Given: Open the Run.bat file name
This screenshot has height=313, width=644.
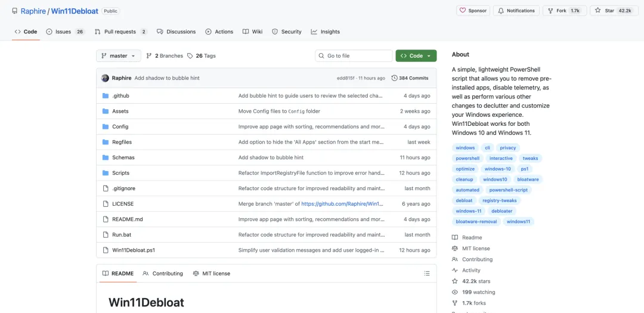Looking at the screenshot, I should pos(122,234).
